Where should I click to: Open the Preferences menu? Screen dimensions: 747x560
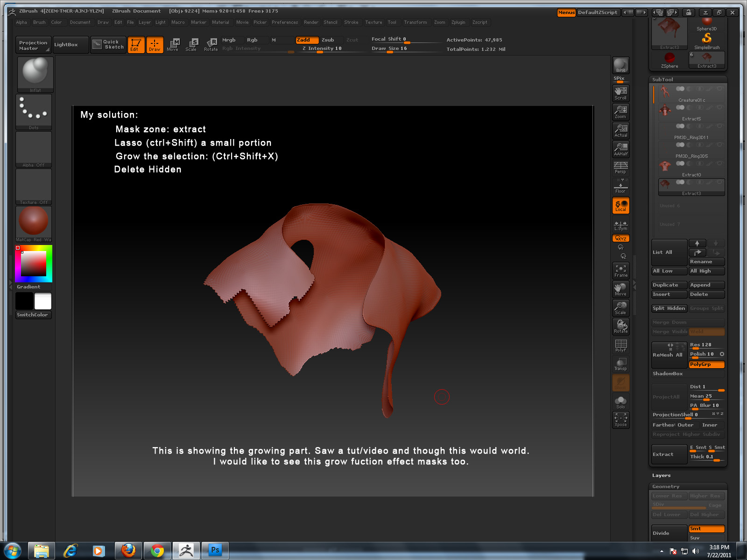pyautogui.click(x=285, y=22)
